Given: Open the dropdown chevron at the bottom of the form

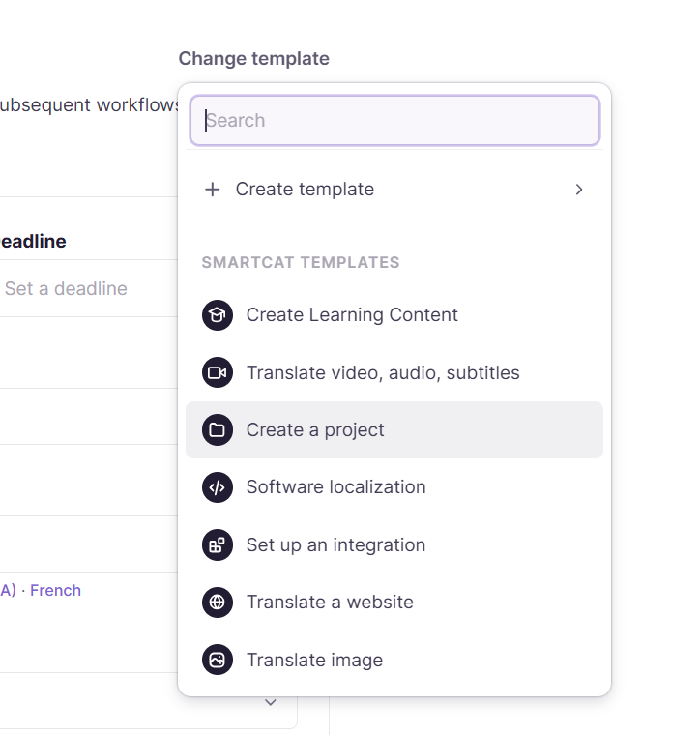Looking at the screenshot, I should click(x=271, y=702).
